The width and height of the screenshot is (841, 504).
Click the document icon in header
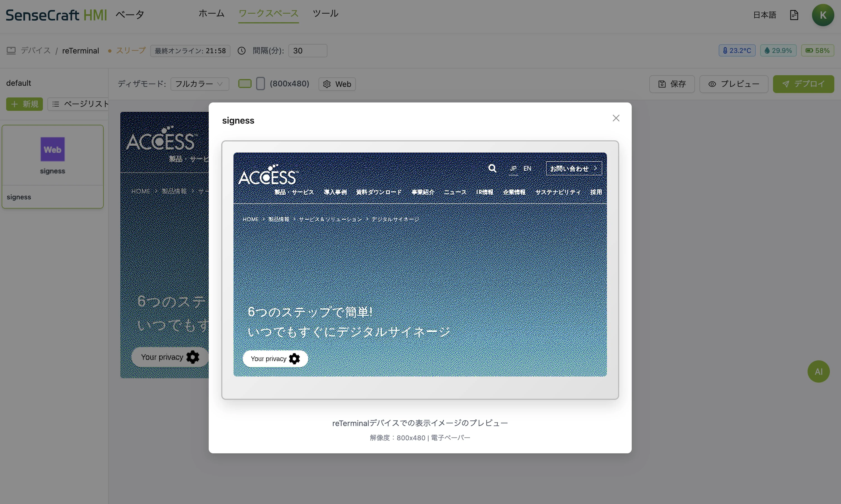pos(794,15)
